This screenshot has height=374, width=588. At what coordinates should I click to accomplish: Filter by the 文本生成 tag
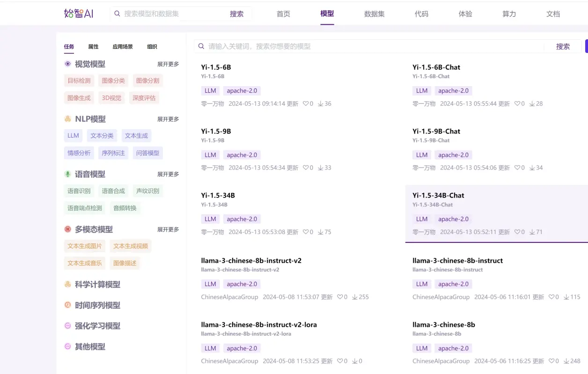(x=136, y=136)
